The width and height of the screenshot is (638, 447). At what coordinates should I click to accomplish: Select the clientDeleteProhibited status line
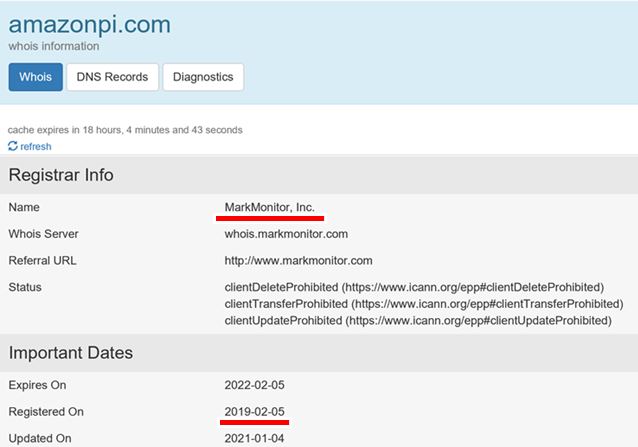click(414, 287)
